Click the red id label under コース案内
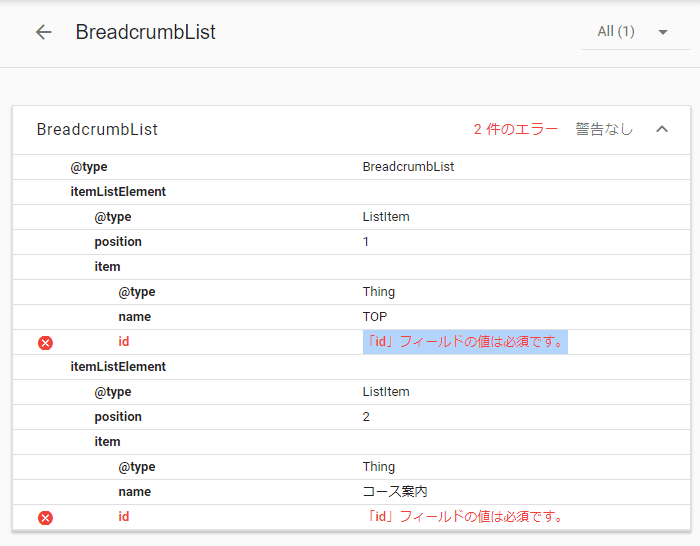Viewport: 700px width, 546px height. tap(124, 517)
